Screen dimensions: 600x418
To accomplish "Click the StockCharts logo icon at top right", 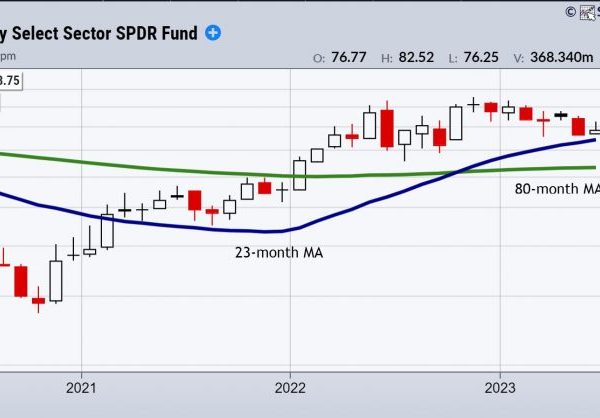I will [x=588, y=13].
